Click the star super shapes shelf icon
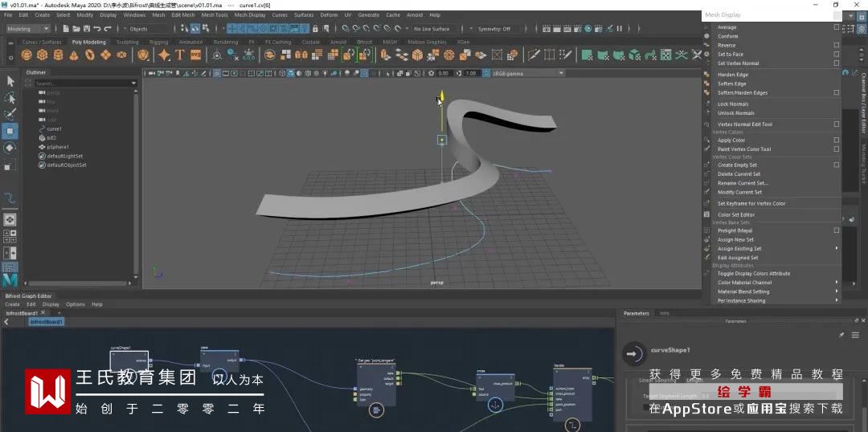The height and width of the screenshot is (432, 868). pyautogui.click(x=164, y=55)
